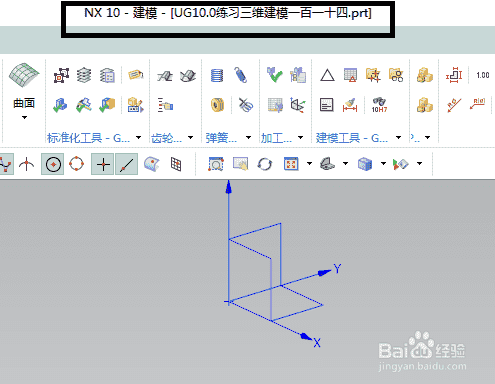Click the view orientation icon
495x384 pixels.
(x=327, y=164)
